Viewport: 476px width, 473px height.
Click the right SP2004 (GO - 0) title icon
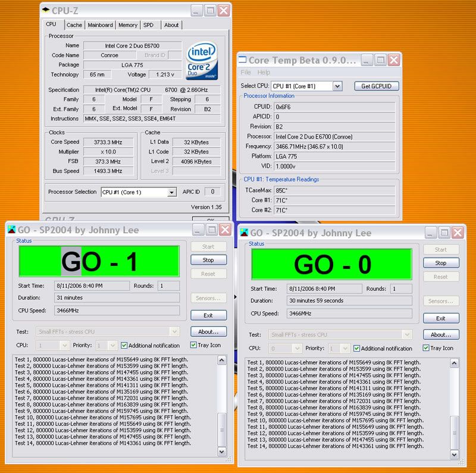click(x=244, y=233)
